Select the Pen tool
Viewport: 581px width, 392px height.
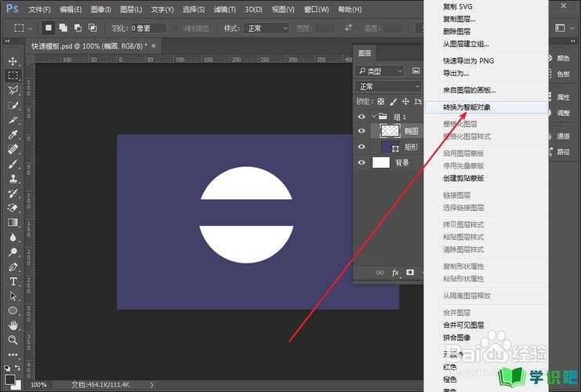tap(13, 267)
